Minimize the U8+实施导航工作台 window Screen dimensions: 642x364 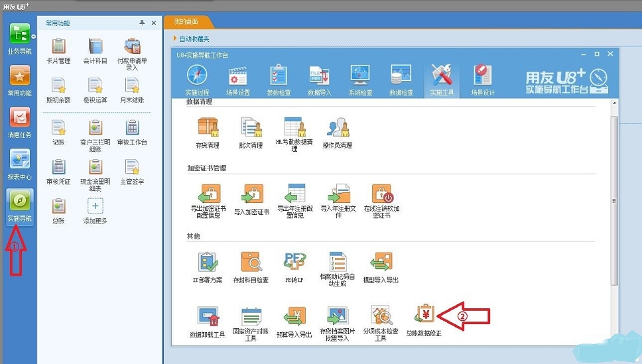pyautogui.click(x=584, y=54)
